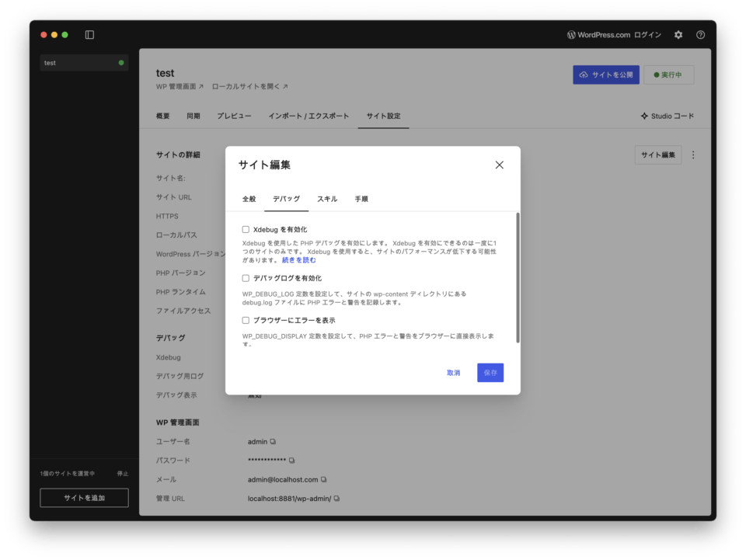Select the サイト設定 tab
The image size is (746, 560).
pyautogui.click(x=383, y=116)
